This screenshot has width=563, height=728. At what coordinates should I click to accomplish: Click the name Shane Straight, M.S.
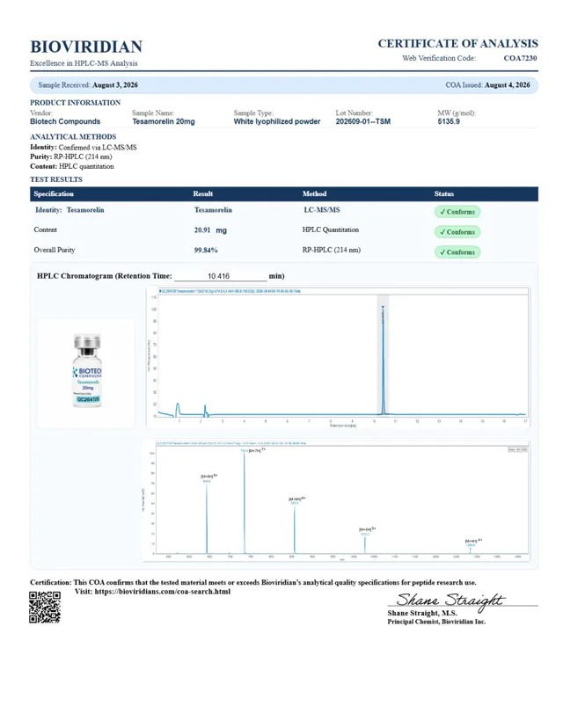coord(422,613)
